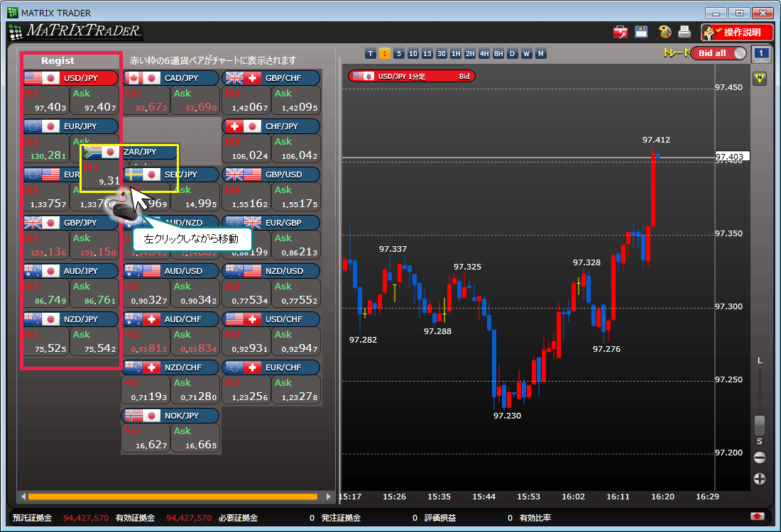Click the L-S chart size slider handle

click(760, 426)
